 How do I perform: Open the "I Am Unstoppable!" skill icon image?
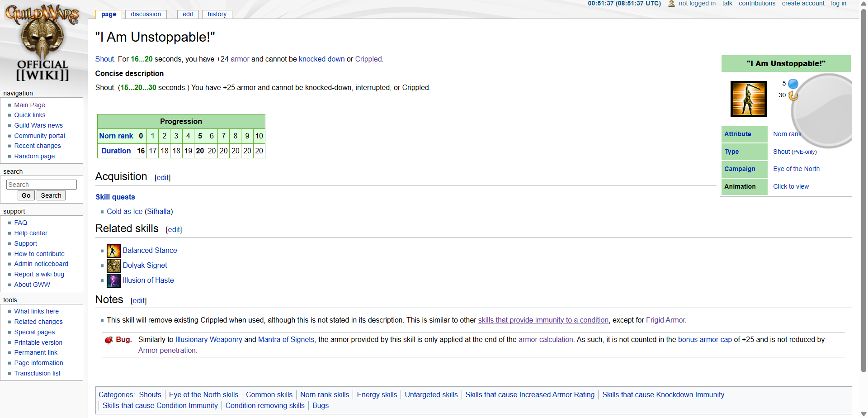[x=749, y=99]
